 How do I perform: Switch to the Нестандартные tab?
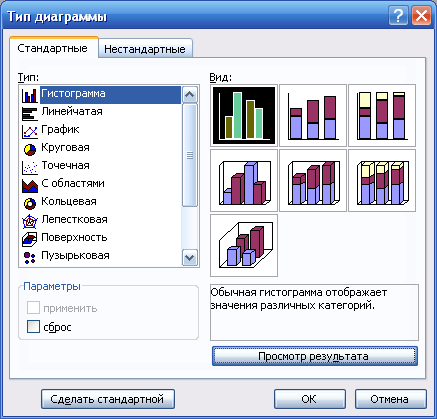[x=145, y=49]
